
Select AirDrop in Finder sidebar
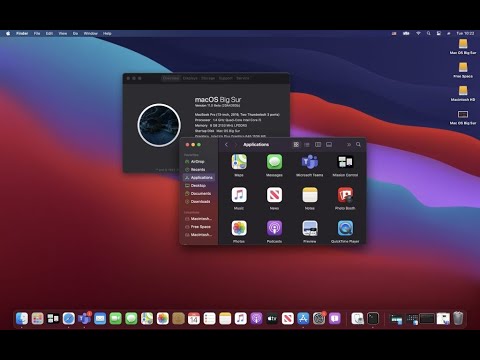[199, 161]
